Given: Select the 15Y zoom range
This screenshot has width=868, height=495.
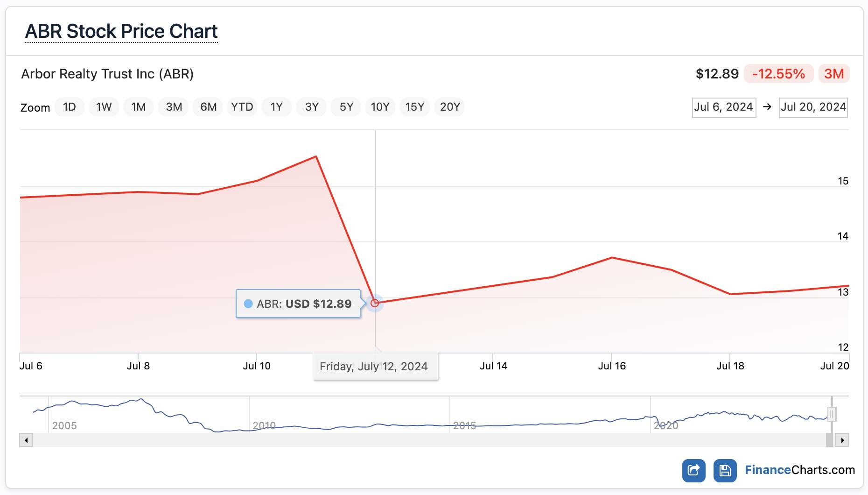Looking at the screenshot, I should (415, 107).
